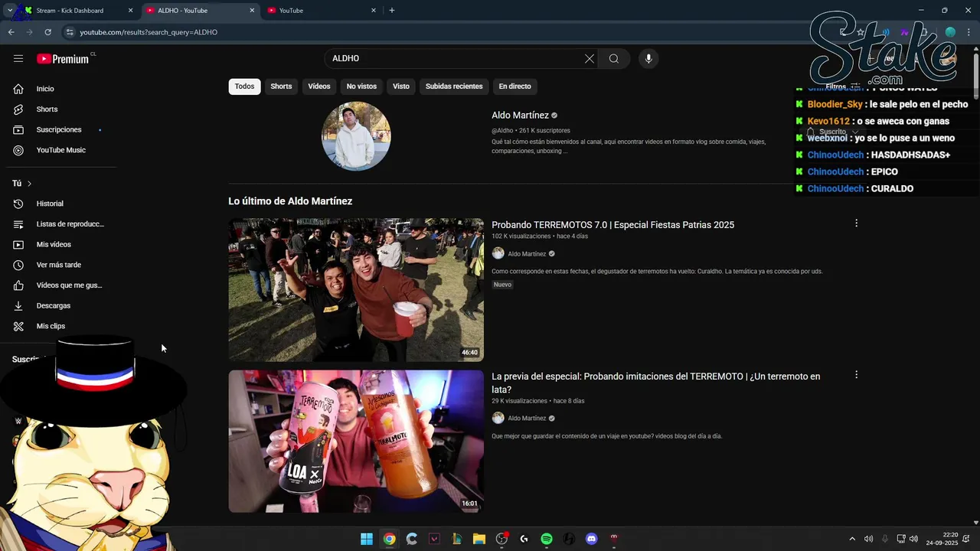The width and height of the screenshot is (980, 551).
Task: Select the Shorts filter chip
Action: click(281, 86)
